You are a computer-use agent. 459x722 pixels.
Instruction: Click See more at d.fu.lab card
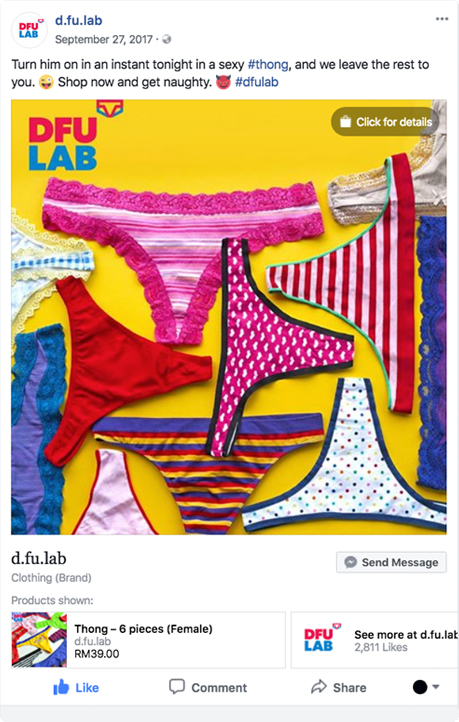(x=375, y=640)
